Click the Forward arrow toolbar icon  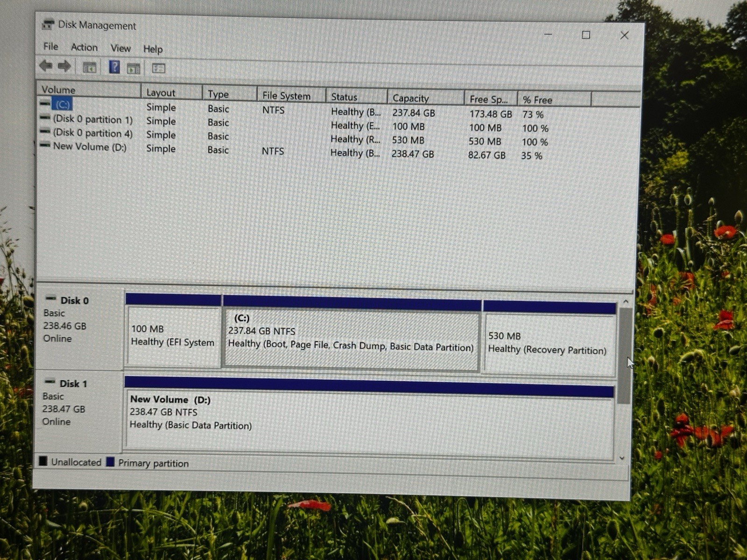64,66
